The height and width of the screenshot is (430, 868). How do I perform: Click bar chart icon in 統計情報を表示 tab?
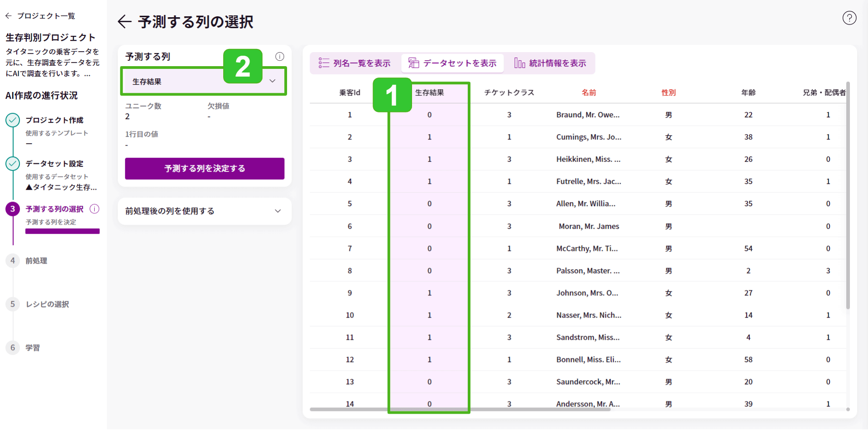pos(519,63)
